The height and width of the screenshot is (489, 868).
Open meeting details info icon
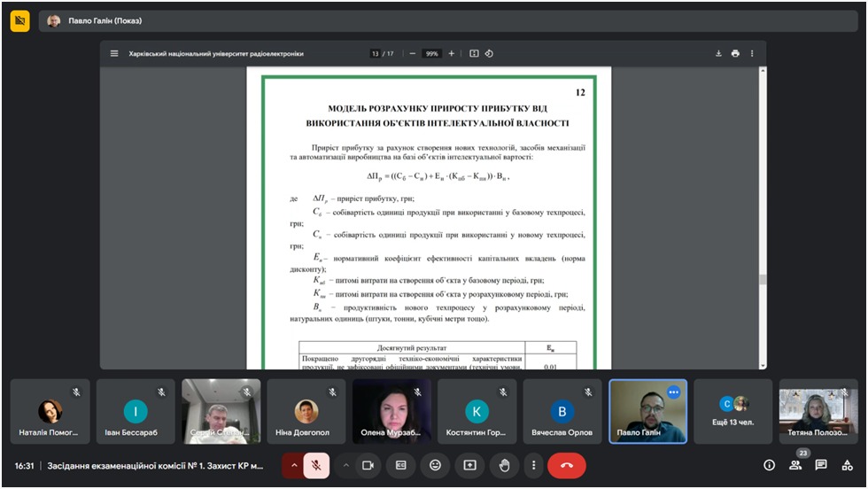769,465
